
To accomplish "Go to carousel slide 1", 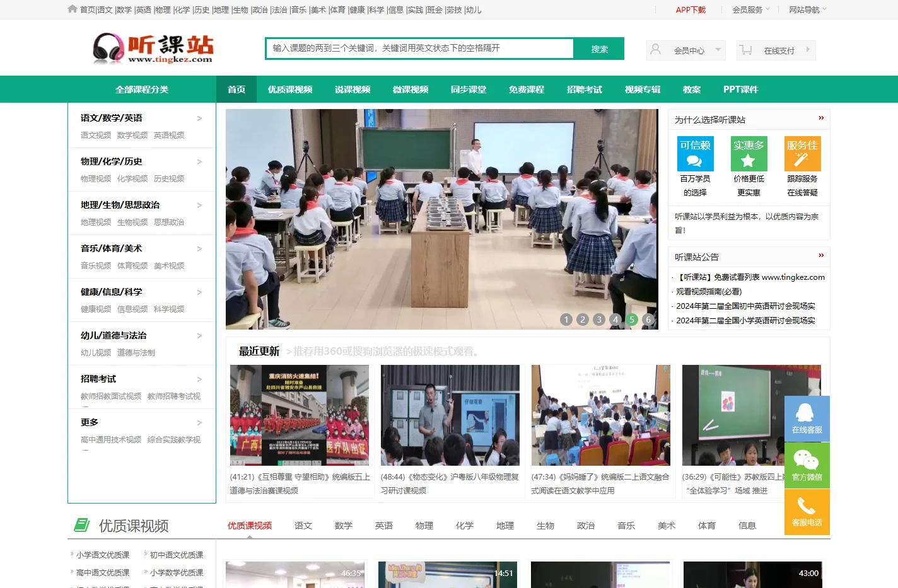I will pyautogui.click(x=566, y=320).
